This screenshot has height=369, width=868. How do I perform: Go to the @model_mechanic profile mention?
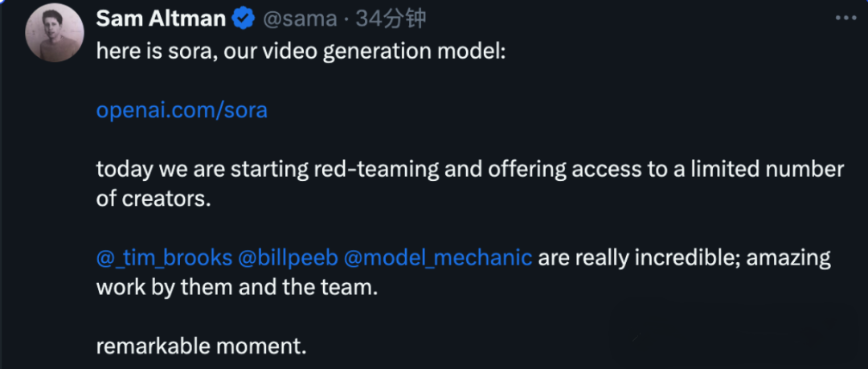(x=438, y=258)
